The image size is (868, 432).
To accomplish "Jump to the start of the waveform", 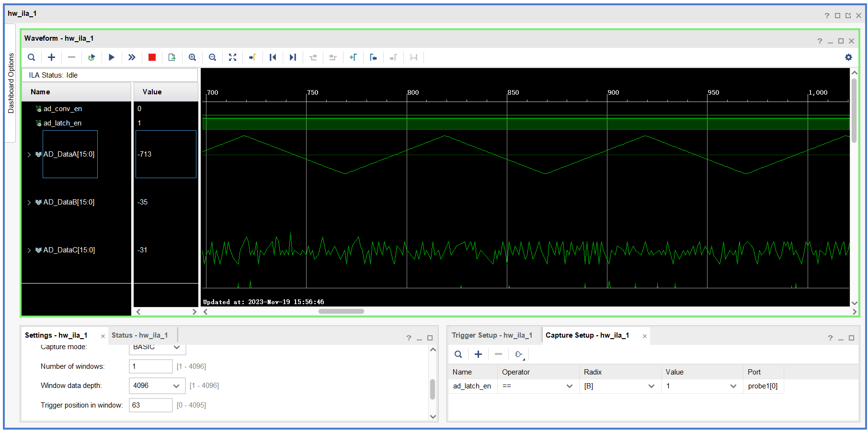I will [273, 57].
